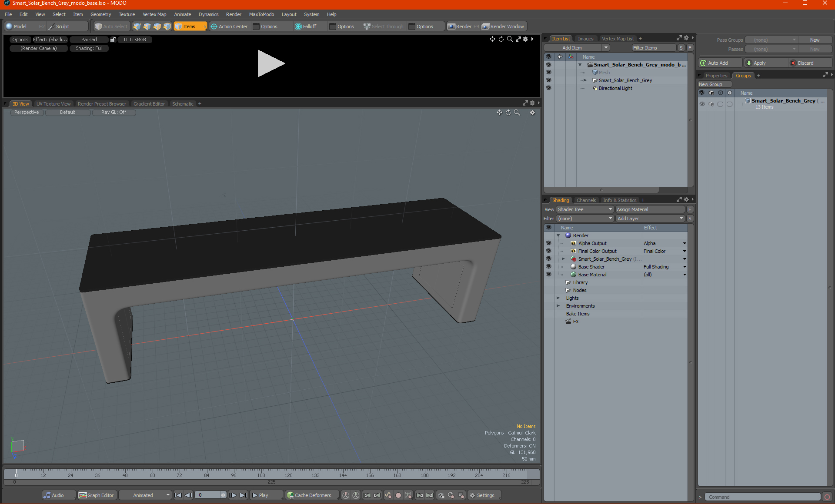Toggle visibility of Base Shader layer
This screenshot has width=835, height=504.
(x=548, y=267)
